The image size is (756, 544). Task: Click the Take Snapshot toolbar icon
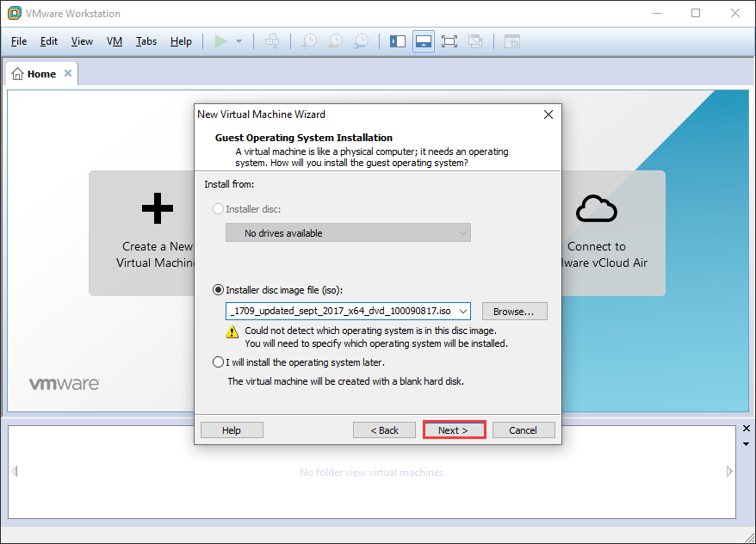tap(309, 41)
